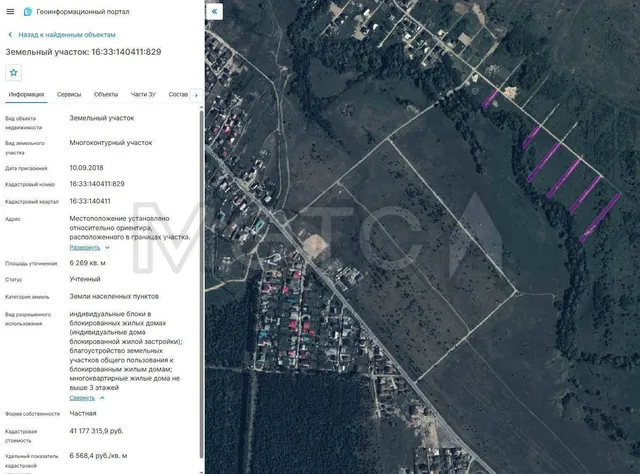The width and height of the screenshot is (640, 474).
Task: Collapse side panel with double-chevron button
Action: (x=214, y=11)
